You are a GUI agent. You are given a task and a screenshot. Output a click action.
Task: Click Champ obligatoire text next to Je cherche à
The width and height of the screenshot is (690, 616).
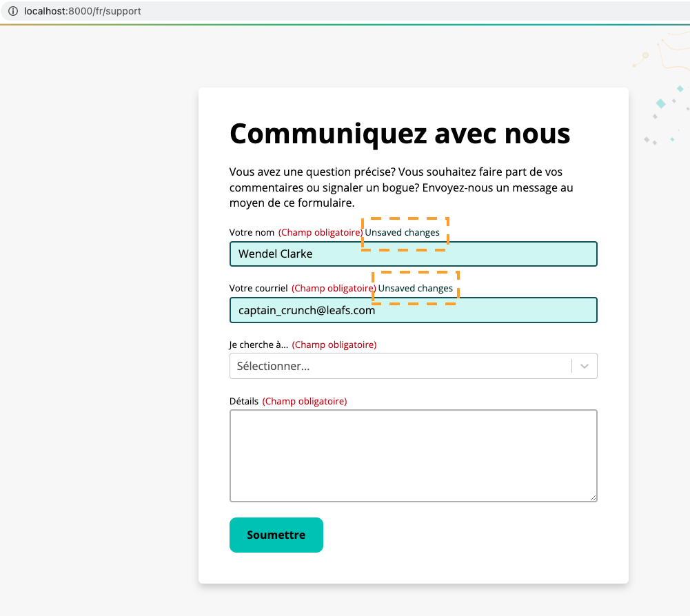click(x=334, y=345)
